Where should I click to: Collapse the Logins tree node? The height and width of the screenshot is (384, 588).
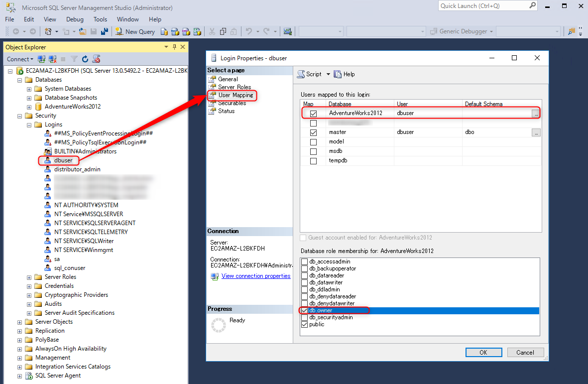29,125
